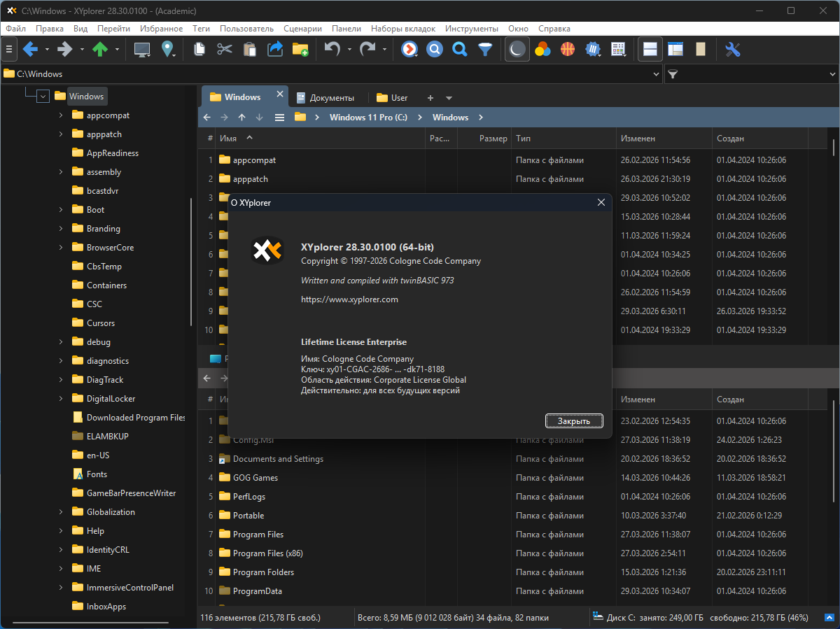Open configuration with the wrench icon

732,49
